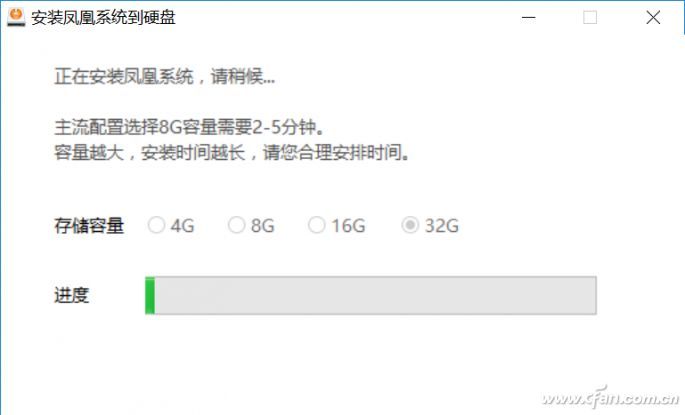Select the 32G storage radio button
685x415 pixels.
tap(410, 225)
